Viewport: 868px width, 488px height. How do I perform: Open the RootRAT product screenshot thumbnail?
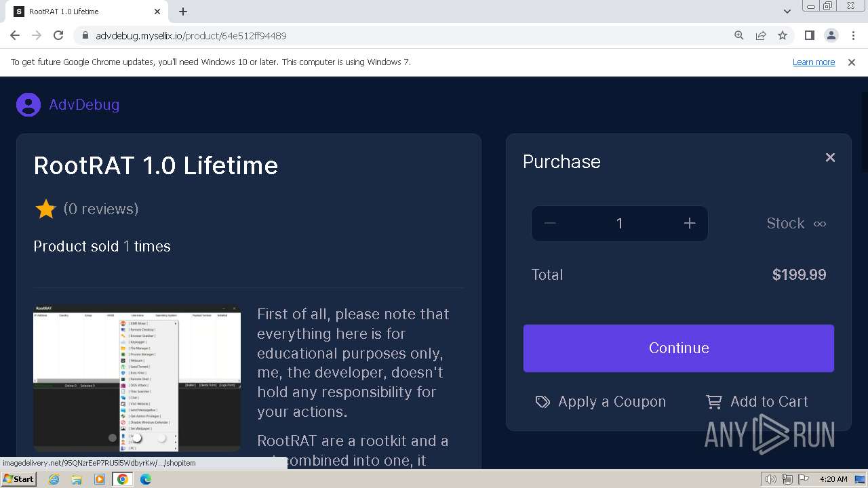[x=137, y=379]
